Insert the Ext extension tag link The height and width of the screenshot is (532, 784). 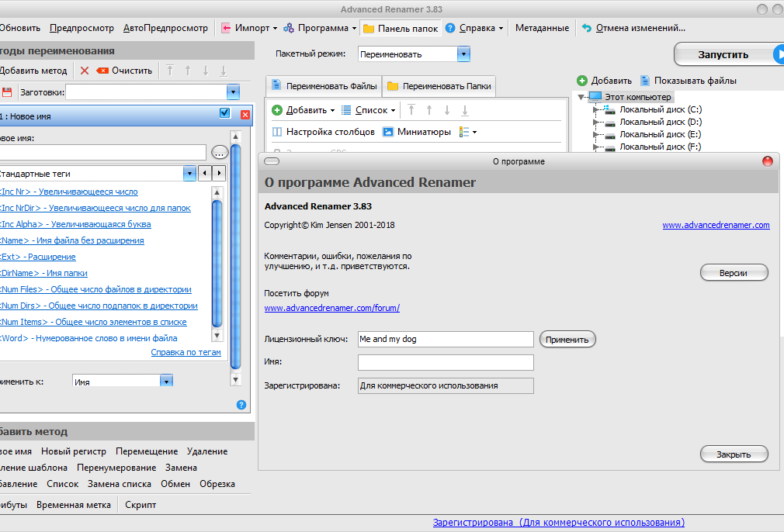coord(37,257)
